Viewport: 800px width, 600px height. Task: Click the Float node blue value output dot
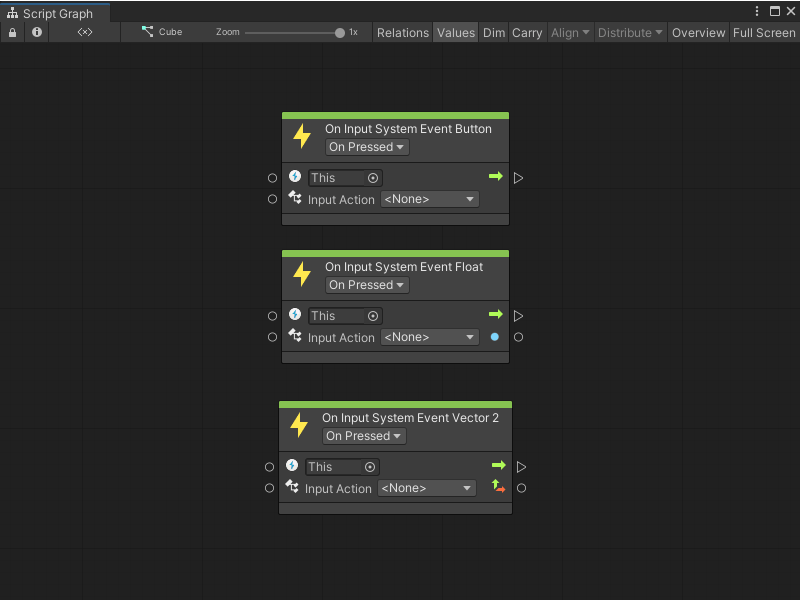[495, 337]
